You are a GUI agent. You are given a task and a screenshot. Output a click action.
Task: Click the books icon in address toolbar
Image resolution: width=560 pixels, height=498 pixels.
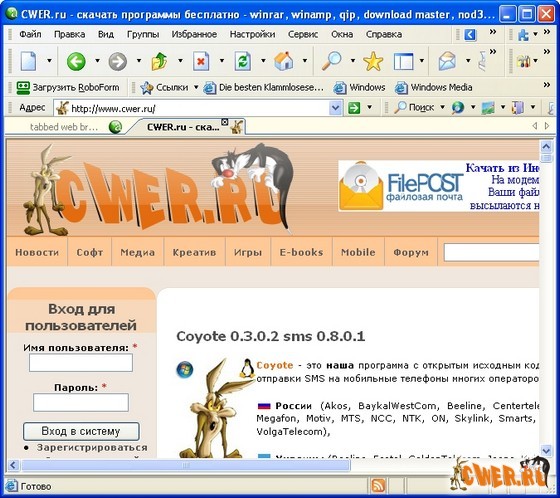tap(518, 108)
